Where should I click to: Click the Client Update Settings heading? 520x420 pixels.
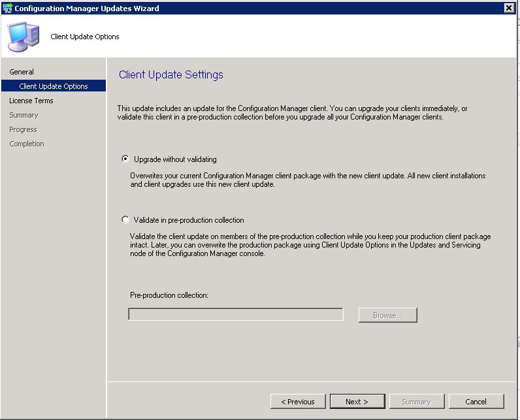[x=171, y=74]
